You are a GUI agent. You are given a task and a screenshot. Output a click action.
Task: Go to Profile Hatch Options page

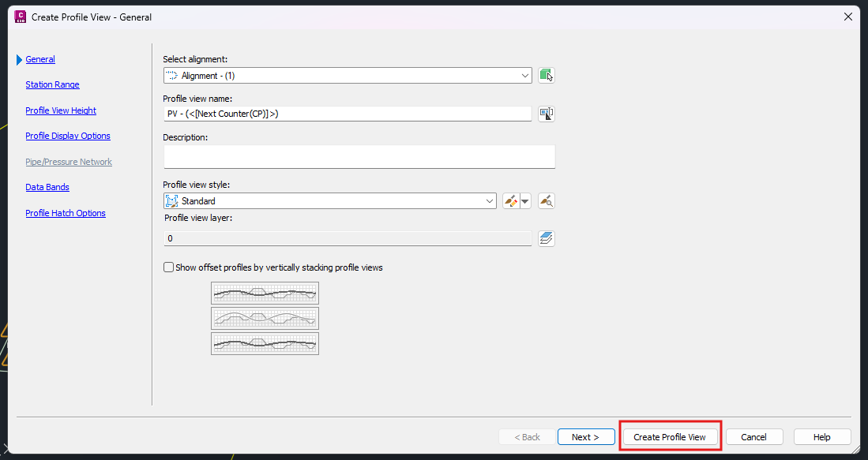point(66,213)
